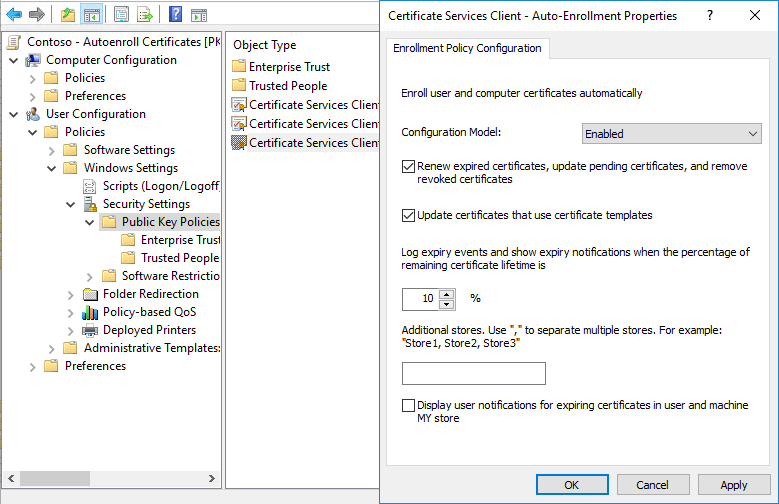779x504 pixels.
Task: Collapse the Windows Settings node
Action: 52,168
